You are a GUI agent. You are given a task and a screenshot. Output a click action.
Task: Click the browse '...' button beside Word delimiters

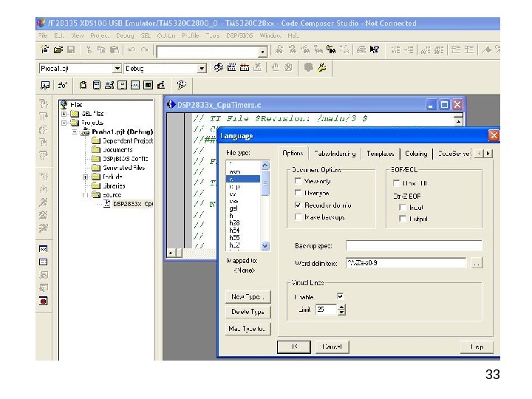pos(477,263)
